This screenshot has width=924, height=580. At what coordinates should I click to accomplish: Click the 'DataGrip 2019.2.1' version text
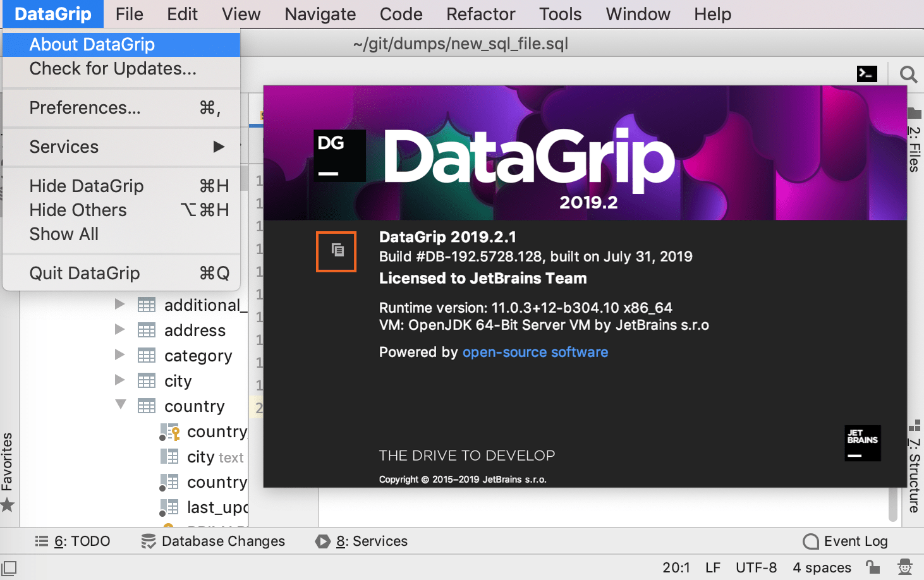[447, 237]
